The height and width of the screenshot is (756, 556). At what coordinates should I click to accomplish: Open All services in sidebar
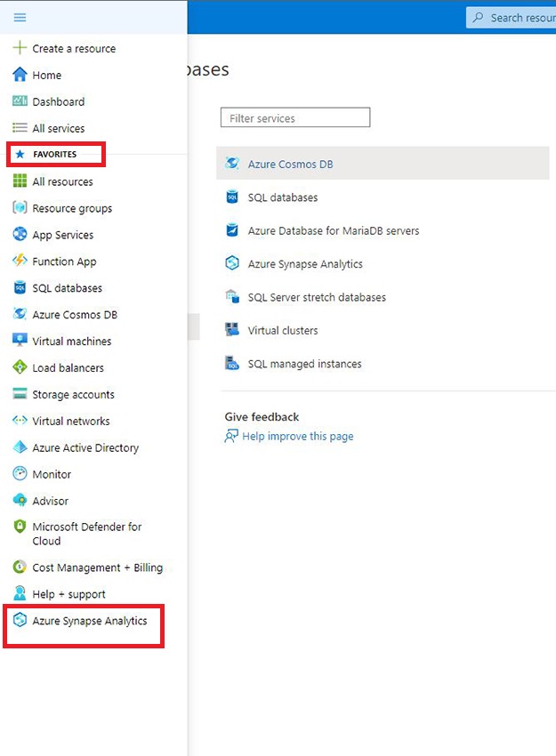click(x=58, y=128)
